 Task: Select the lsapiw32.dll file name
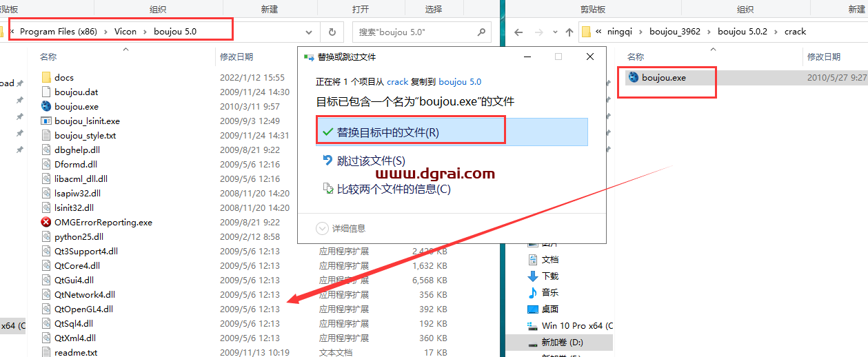(x=77, y=193)
